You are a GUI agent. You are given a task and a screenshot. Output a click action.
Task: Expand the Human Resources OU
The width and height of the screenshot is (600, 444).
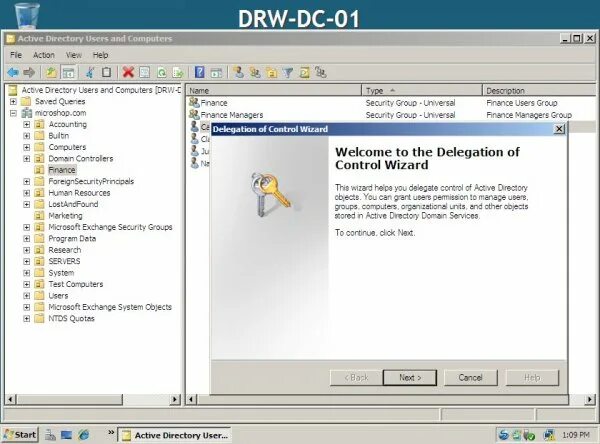pos(26,193)
